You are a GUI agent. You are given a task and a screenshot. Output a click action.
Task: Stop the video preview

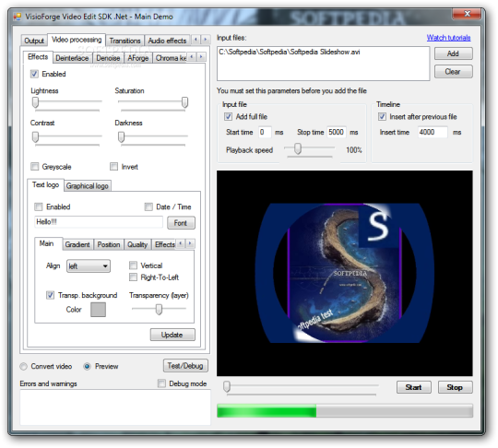pyautogui.click(x=456, y=387)
